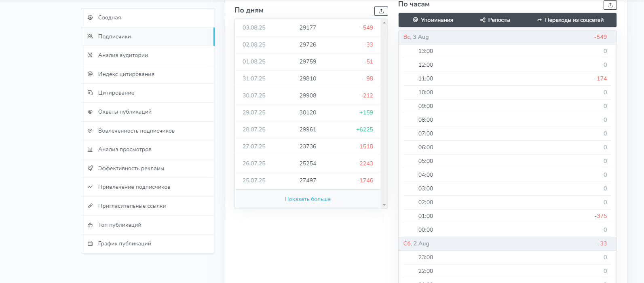644x283 pixels.
Task: Click the share icon in Репосты tab
Action: (x=483, y=20)
